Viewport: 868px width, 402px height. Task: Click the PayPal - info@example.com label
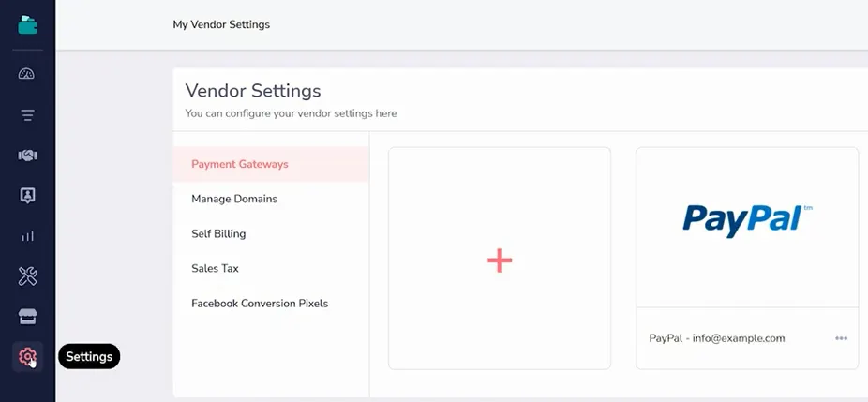(x=717, y=338)
